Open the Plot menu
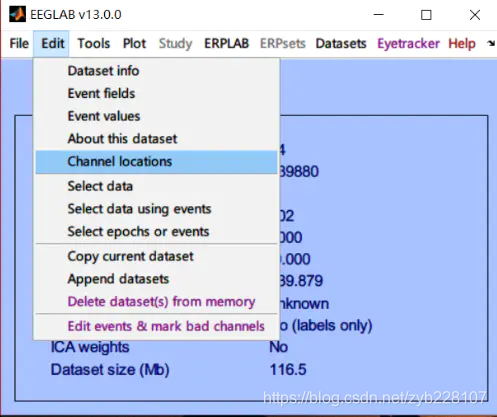The height and width of the screenshot is (417, 497). coord(134,43)
